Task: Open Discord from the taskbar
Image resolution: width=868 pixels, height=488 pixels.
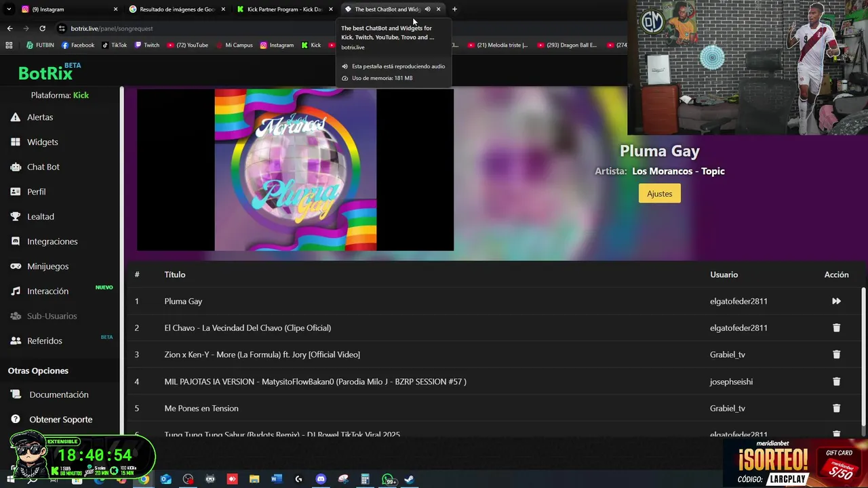Action: pos(321,479)
